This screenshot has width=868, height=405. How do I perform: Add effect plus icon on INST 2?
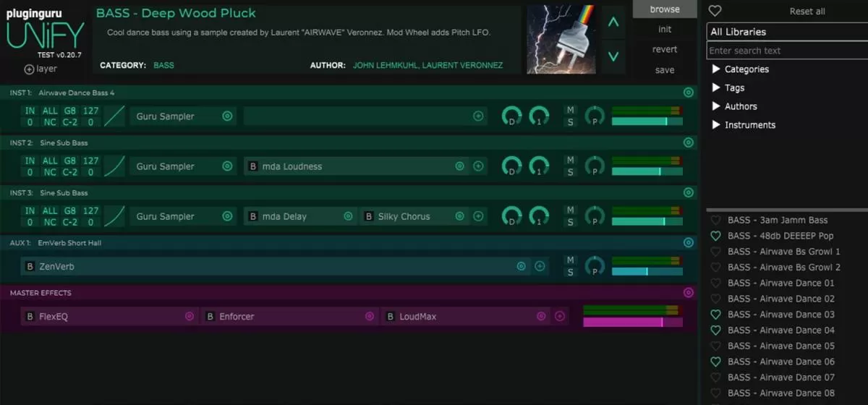tap(478, 166)
